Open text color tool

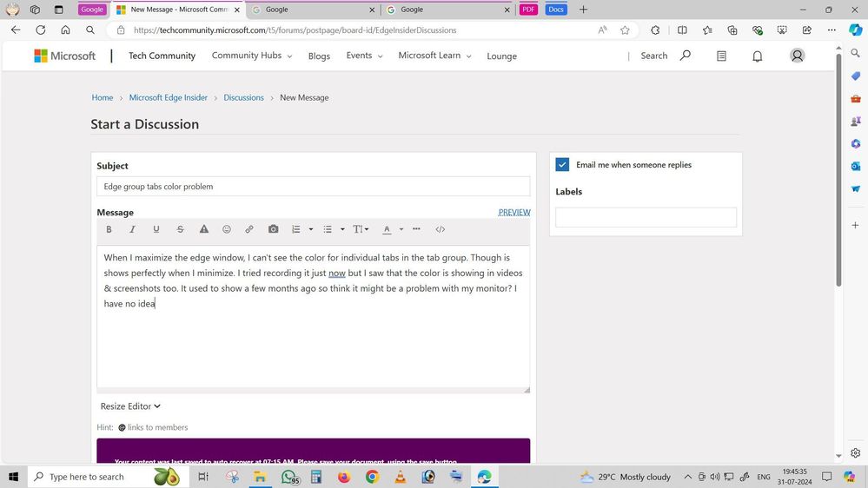pos(387,229)
